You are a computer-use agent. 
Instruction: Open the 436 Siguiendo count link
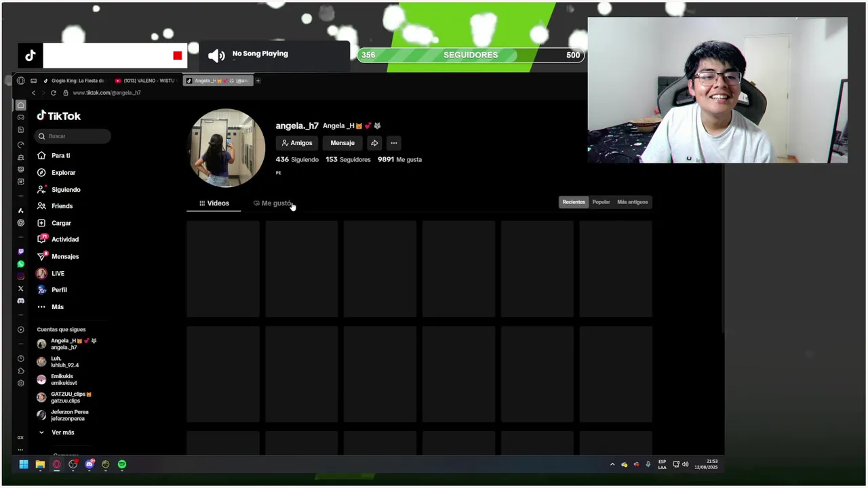297,160
